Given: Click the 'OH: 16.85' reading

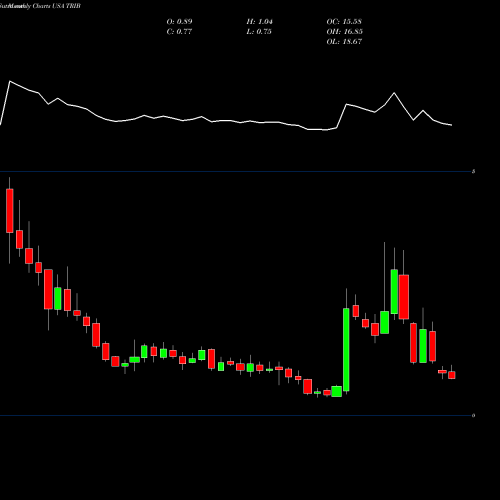Looking at the screenshot, I should pyautogui.click(x=344, y=32).
